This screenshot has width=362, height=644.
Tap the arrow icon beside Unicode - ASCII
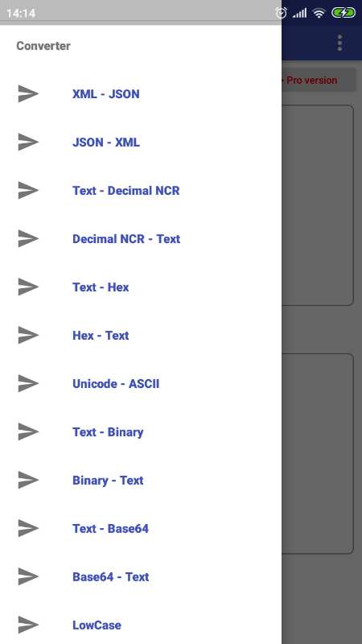(x=28, y=384)
